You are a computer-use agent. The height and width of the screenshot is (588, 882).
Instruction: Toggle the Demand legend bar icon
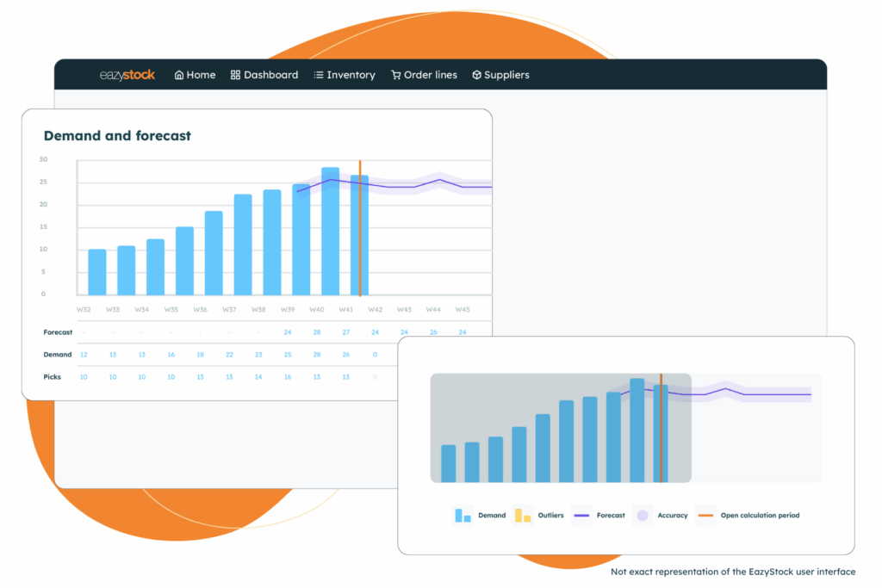463,516
